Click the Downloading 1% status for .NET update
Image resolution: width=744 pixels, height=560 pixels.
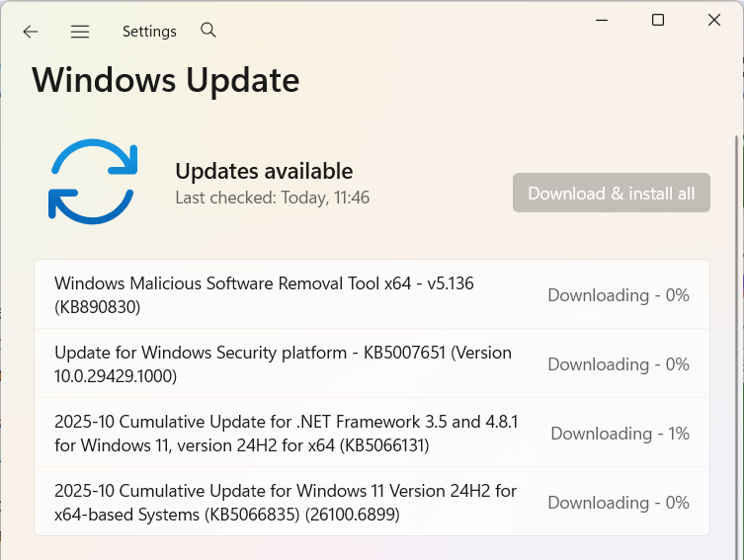pyautogui.click(x=620, y=434)
